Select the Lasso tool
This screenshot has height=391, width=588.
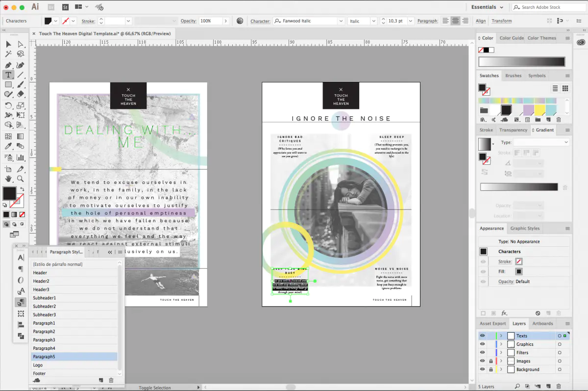(21, 54)
